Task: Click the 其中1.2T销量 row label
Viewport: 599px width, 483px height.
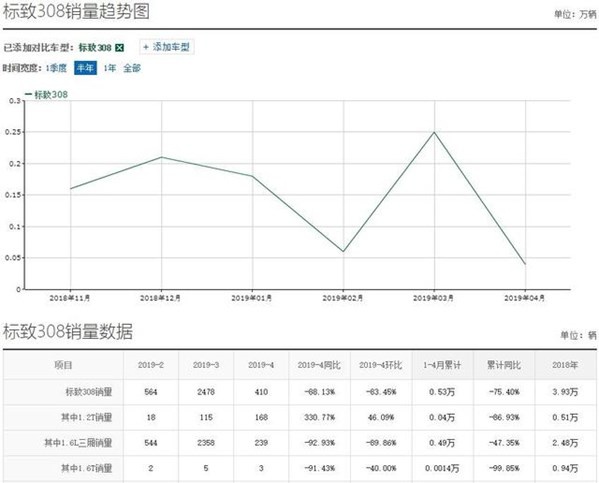Action: tap(87, 417)
